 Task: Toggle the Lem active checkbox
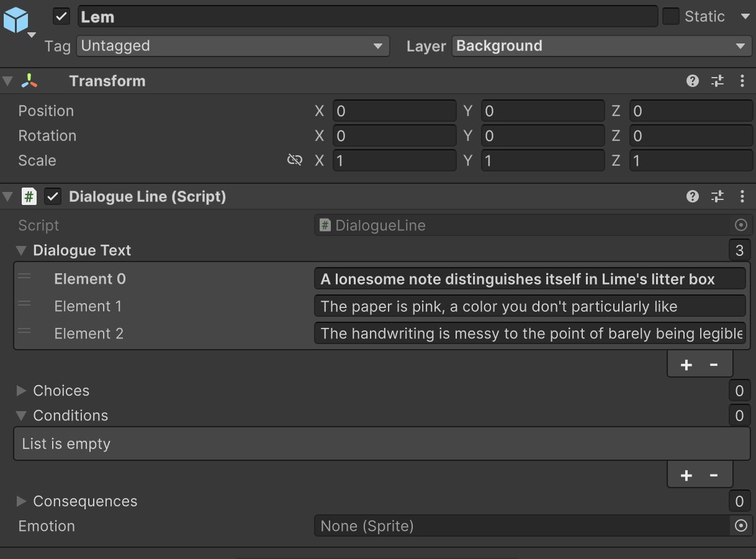(x=61, y=17)
